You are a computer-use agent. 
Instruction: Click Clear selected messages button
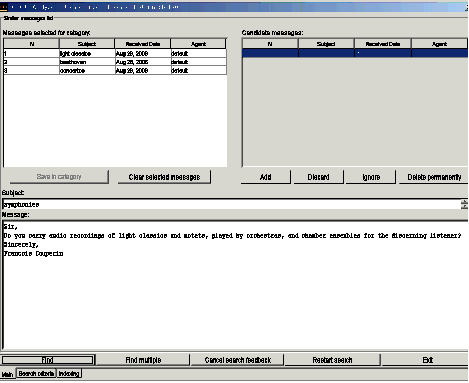coord(164,177)
